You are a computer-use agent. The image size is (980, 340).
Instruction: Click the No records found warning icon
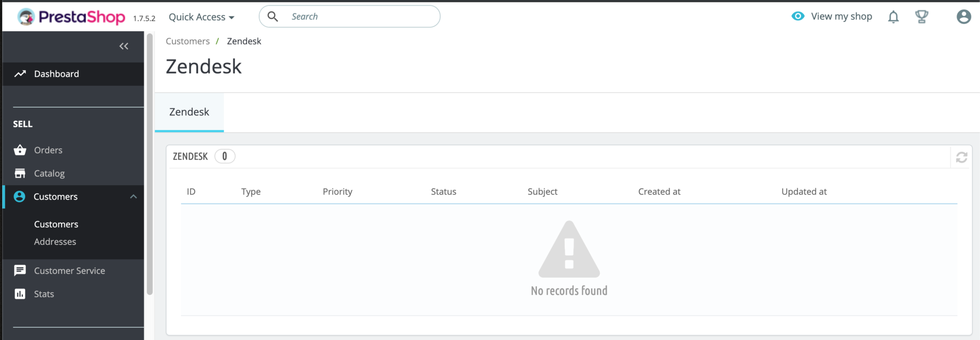[x=569, y=249]
